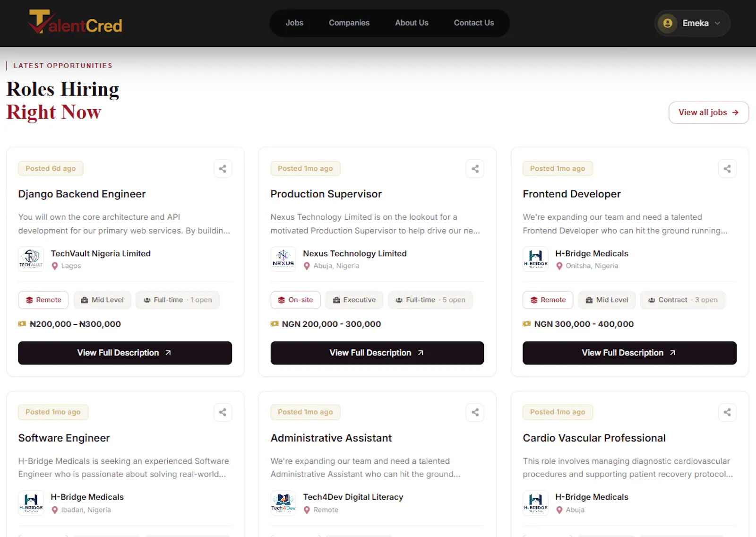Click the Onitsha, Nigeria location pin icon

(559, 266)
